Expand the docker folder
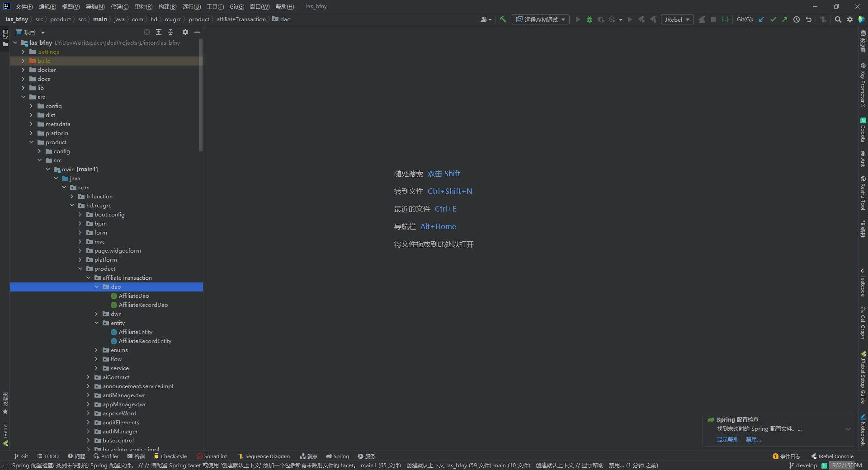 pyautogui.click(x=23, y=70)
